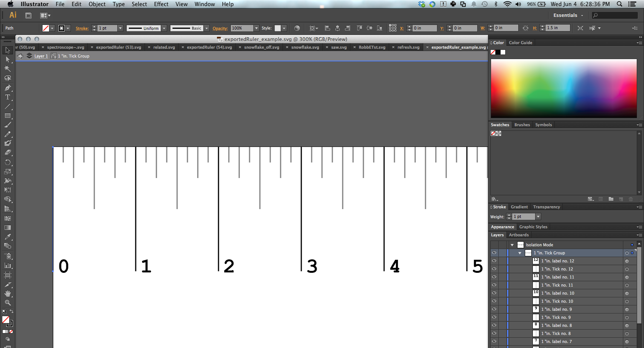Hide the '1 in. Tick Group' layer
Screen dimensions: 644x348
pos(494,253)
